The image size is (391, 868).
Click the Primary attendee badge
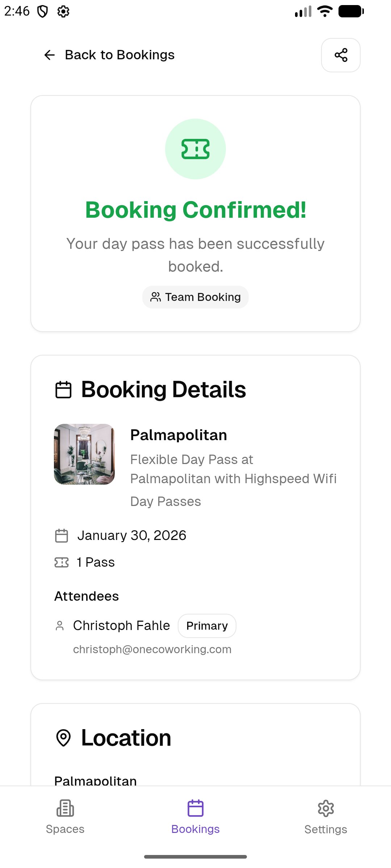[207, 626]
